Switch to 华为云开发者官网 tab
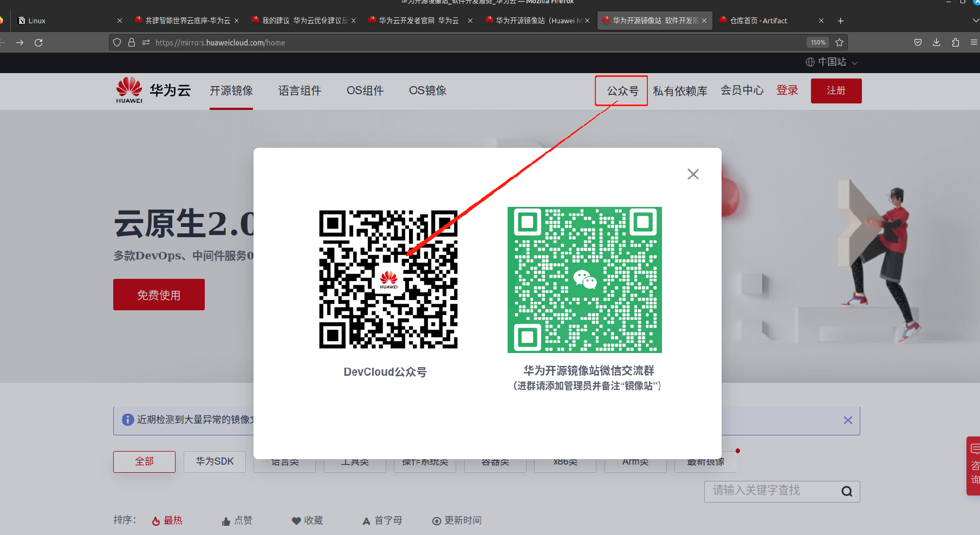The width and height of the screenshot is (980, 535). [x=420, y=21]
